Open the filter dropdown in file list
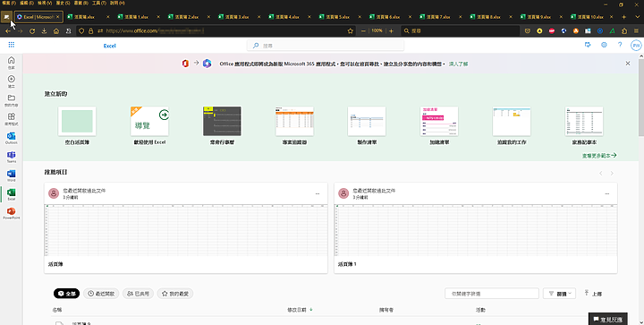 pyautogui.click(x=559, y=294)
